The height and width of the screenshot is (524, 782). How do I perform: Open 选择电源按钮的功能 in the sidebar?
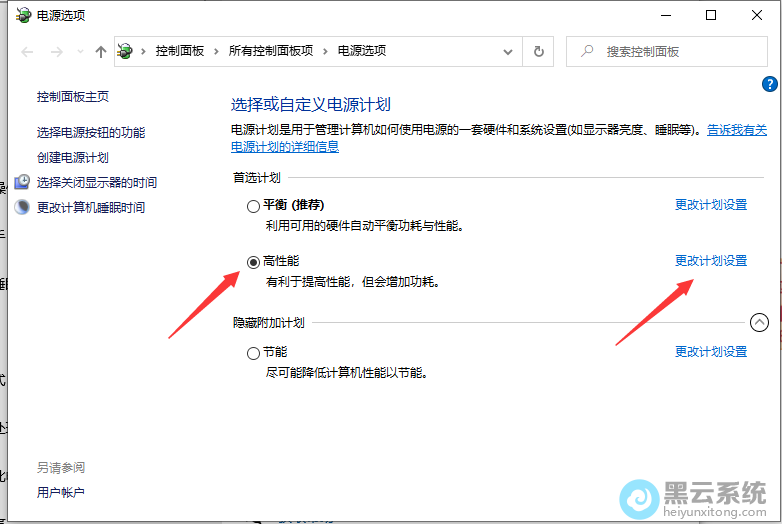91,132
